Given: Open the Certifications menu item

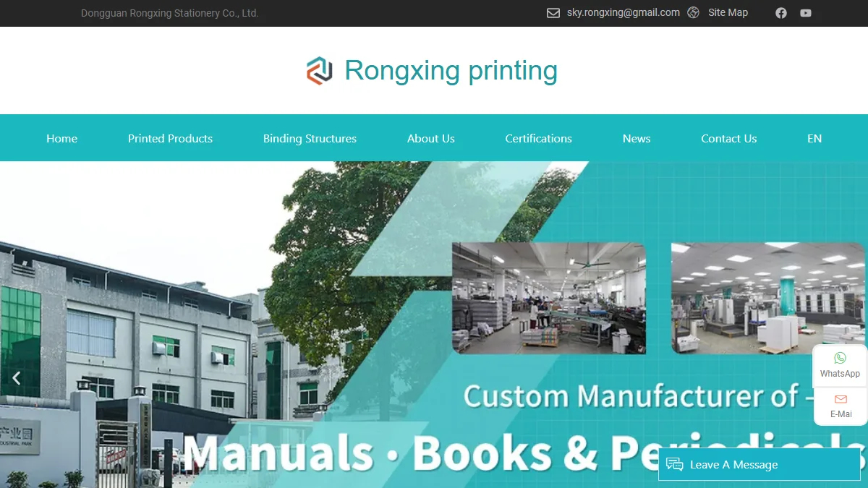Looking at the screenshot, I should 538,138.
